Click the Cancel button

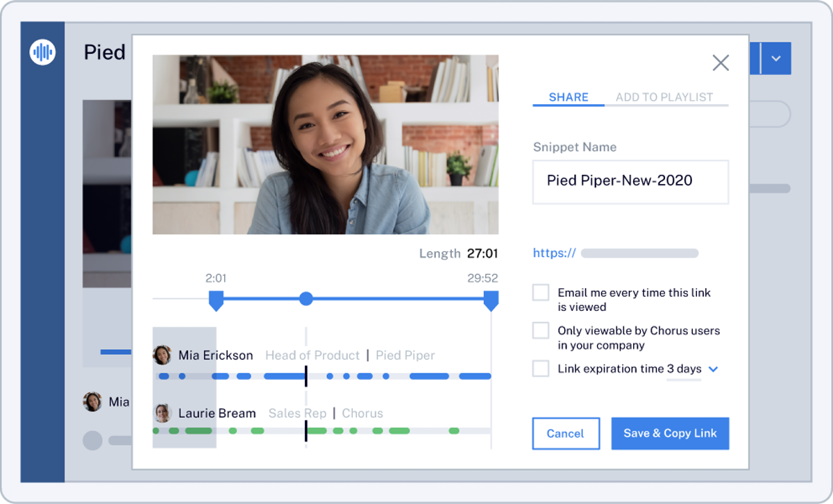(565, 433)
